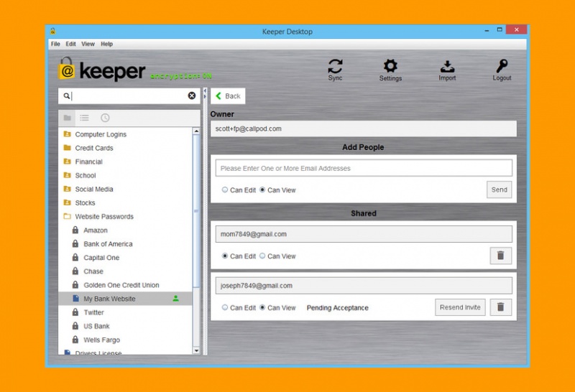Delete share for joseph7849@gmail.com trash icon
The height and width of the screenshot is (392, 575).
pyautogui.click(x=500, y=307)
